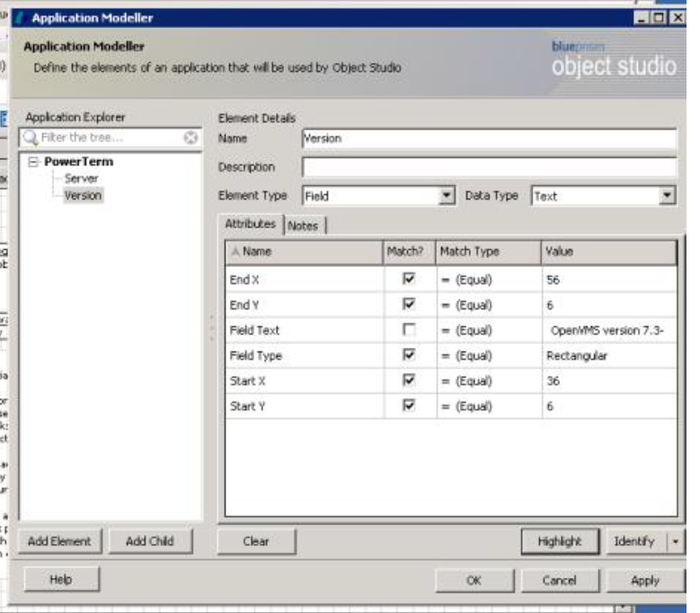Open Match Type dropdown for End X
This screenshot has height=613, width=700.
tap(489, 280)
